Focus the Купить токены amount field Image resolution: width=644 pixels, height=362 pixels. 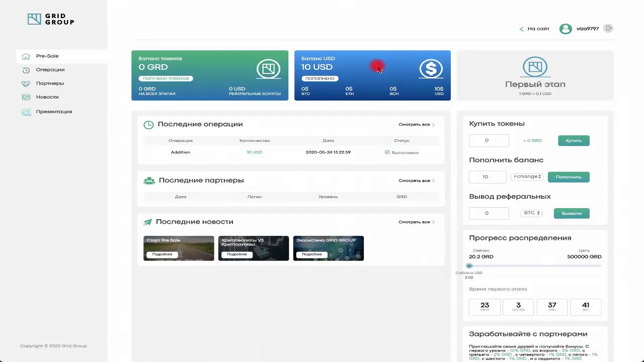(489, 141)
